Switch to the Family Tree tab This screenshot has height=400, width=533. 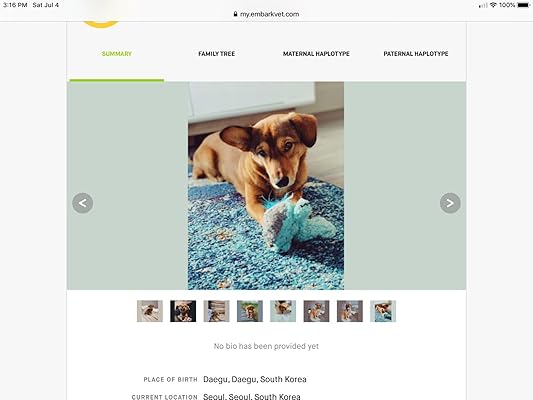point(217,54)
